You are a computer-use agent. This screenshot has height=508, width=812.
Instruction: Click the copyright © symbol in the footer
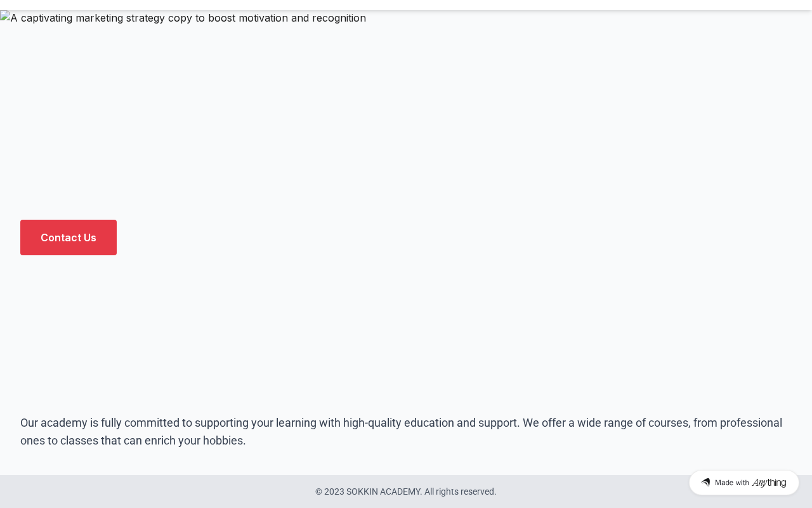point(318,491)
